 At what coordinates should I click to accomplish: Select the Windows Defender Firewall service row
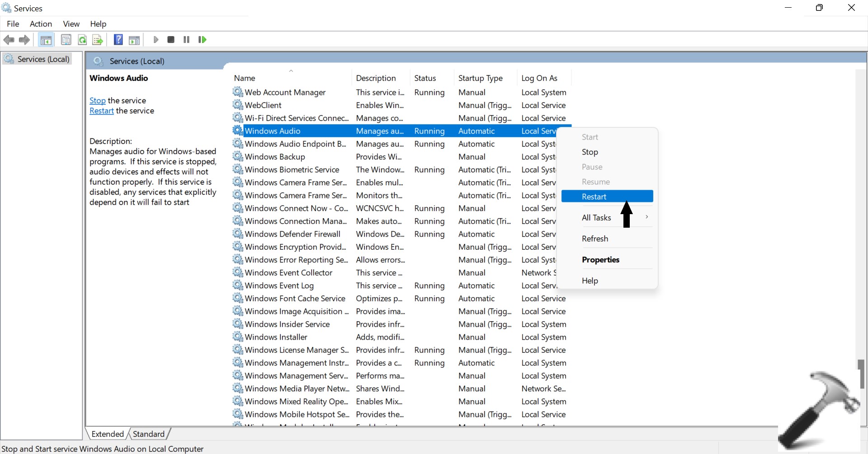(x=292, y=234)
